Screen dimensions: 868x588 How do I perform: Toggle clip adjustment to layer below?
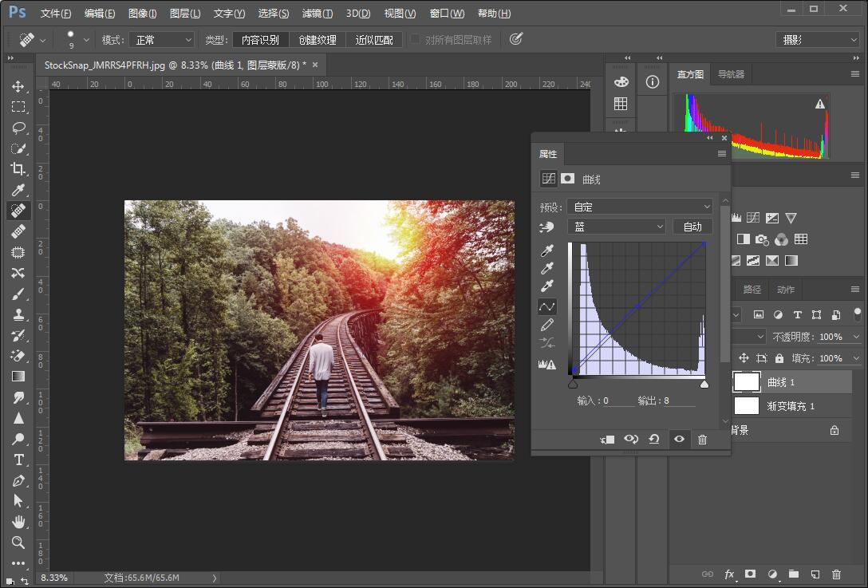(606, 440)
